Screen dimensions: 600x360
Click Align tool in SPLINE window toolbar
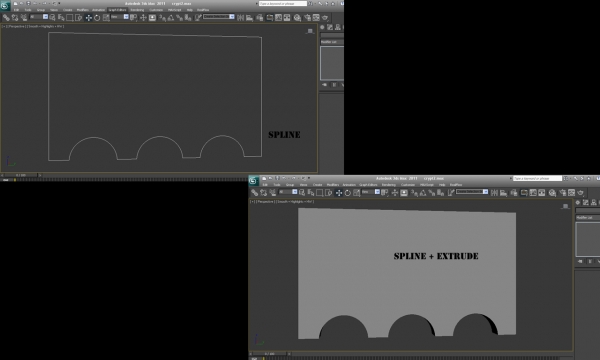249,17
